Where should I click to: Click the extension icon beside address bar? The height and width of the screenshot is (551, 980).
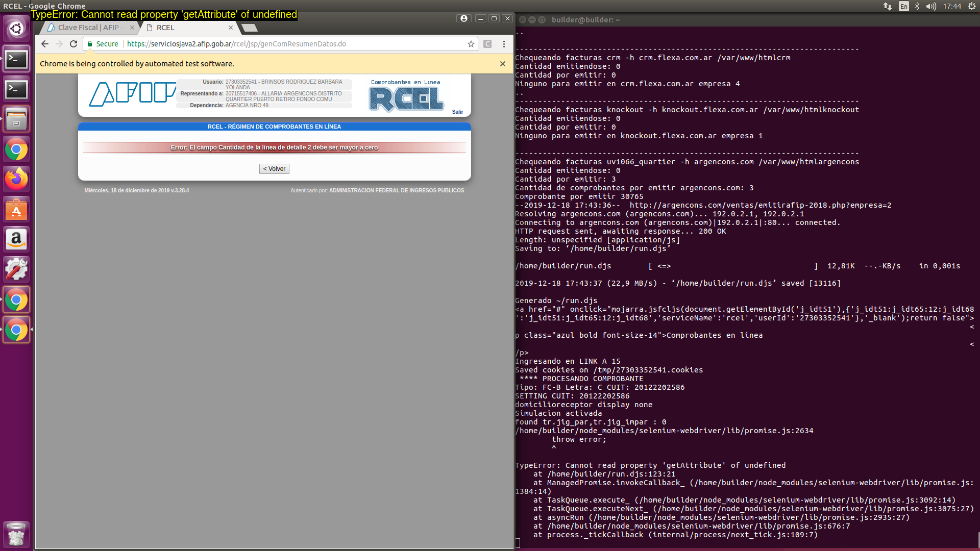point(487,44)
